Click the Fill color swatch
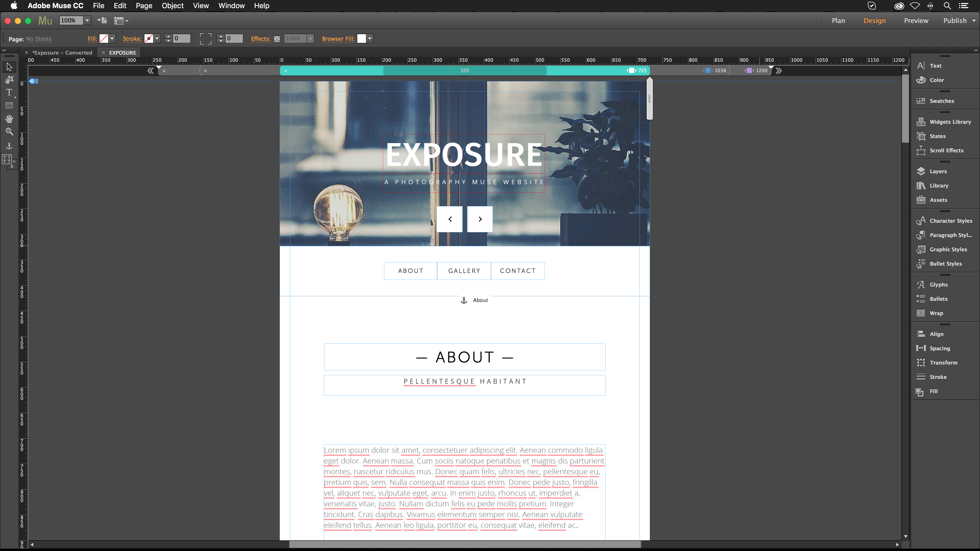Viewport: 980px width, 551px height. click(x=103, y=39)
